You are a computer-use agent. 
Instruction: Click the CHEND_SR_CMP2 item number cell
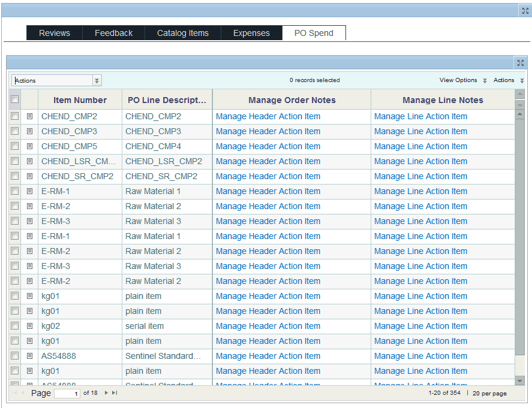(x=80, y=176)
